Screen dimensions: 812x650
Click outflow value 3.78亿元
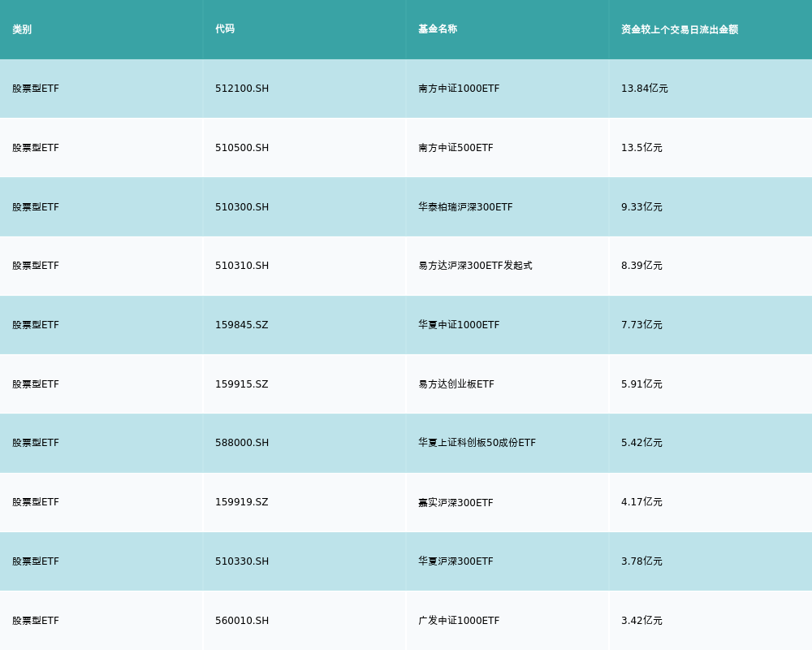(x=641, y=561)
